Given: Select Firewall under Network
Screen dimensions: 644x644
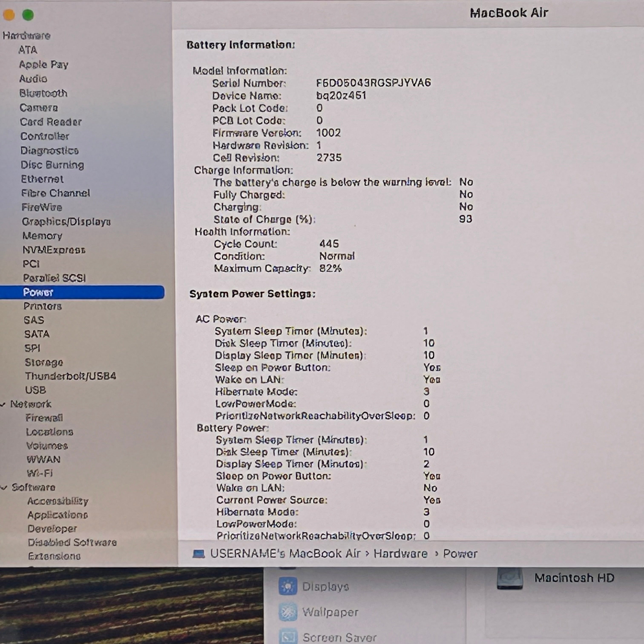Looking at the screenshot, I should click(44, 418).
